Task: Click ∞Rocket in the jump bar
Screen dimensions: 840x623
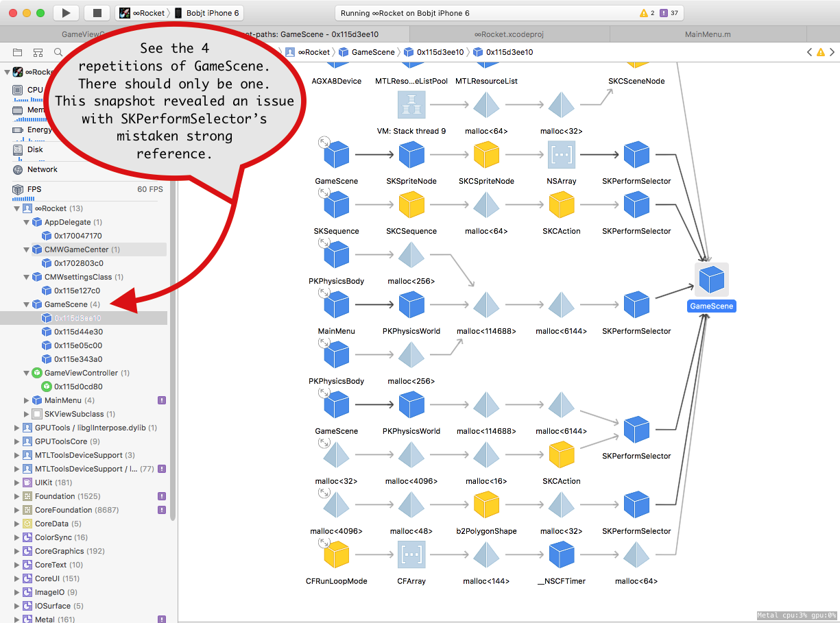Action: click(308, 52)
